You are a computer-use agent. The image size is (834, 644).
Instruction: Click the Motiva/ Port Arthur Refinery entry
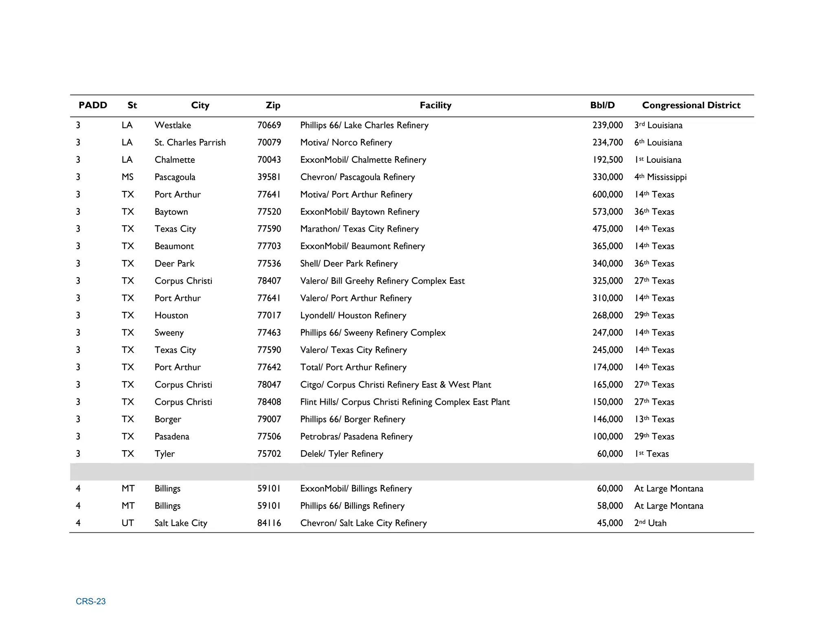(x=356, y=195)
